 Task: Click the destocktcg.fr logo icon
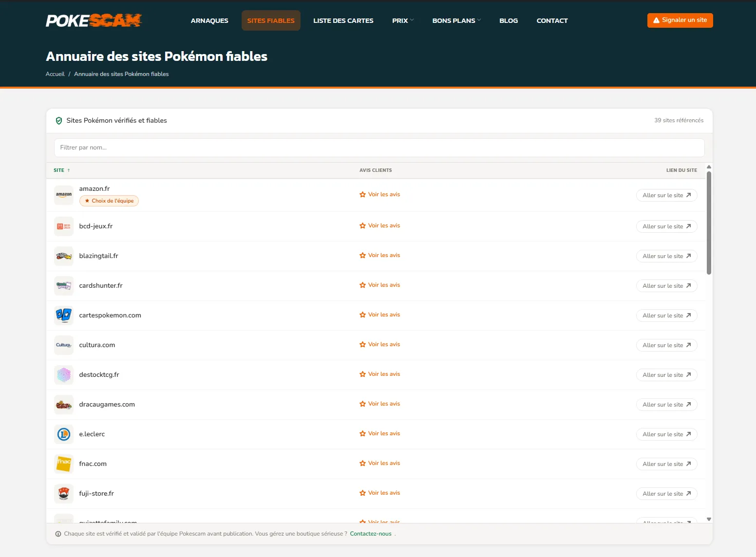pos(64,375)
